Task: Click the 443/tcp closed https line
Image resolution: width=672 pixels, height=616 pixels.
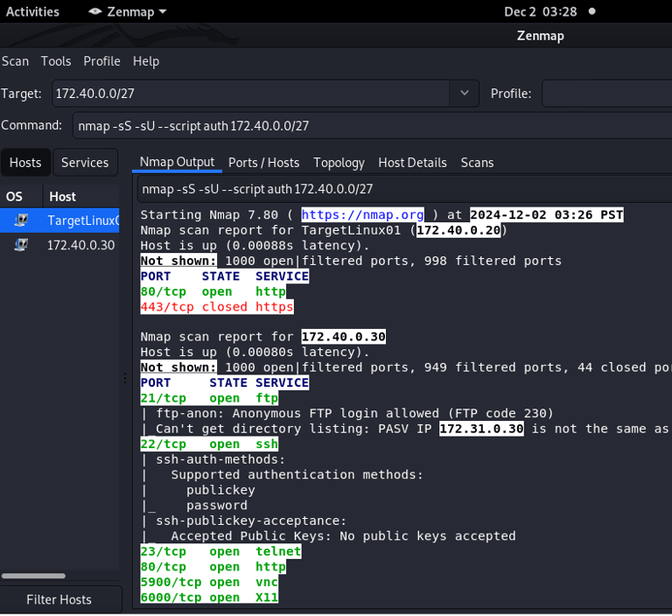Action: click(217, 307)
